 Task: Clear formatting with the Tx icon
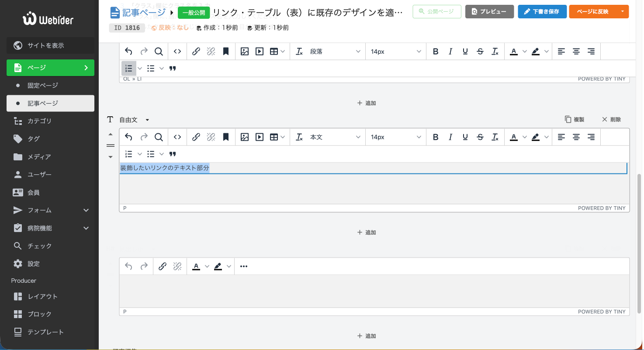coord(495,137)
